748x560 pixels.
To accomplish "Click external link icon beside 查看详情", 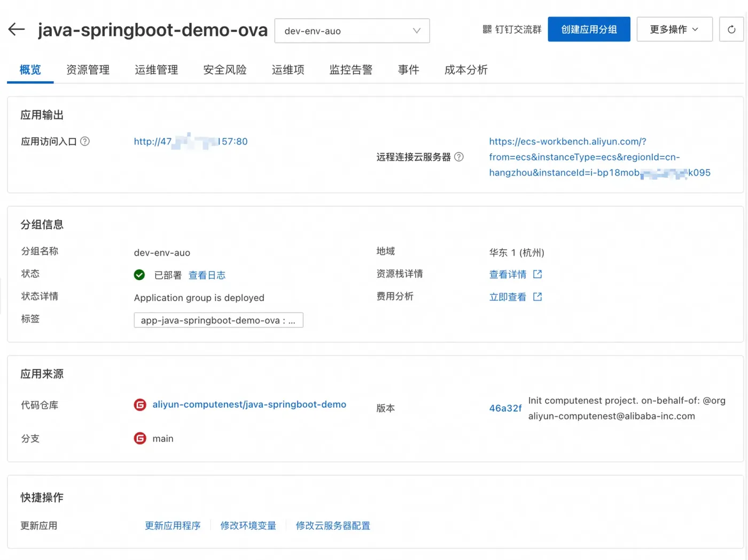I will (x=537, y=274).
